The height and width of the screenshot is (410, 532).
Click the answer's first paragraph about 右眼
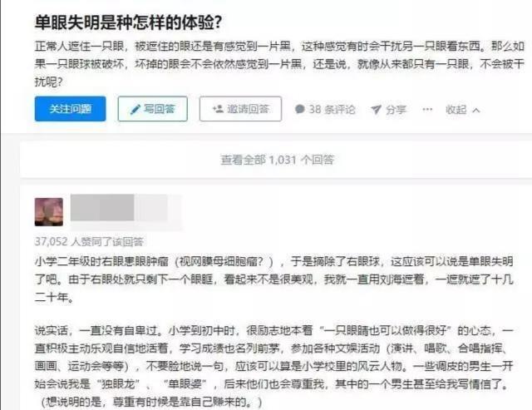[x=273, y=279]
